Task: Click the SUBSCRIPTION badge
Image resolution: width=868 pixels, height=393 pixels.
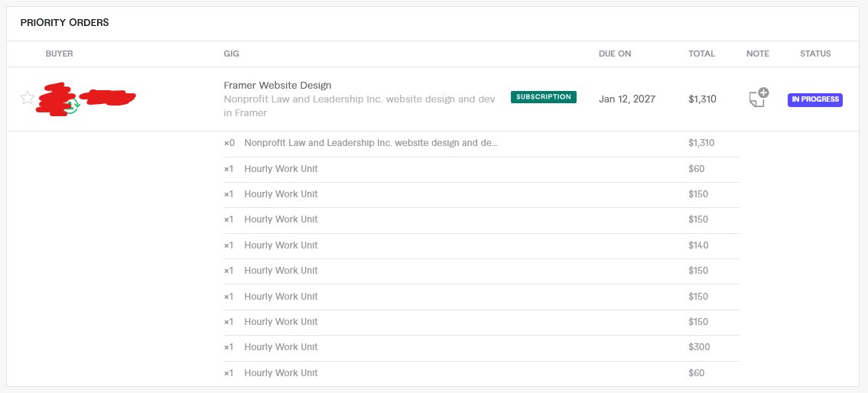Action: point(543,97)
